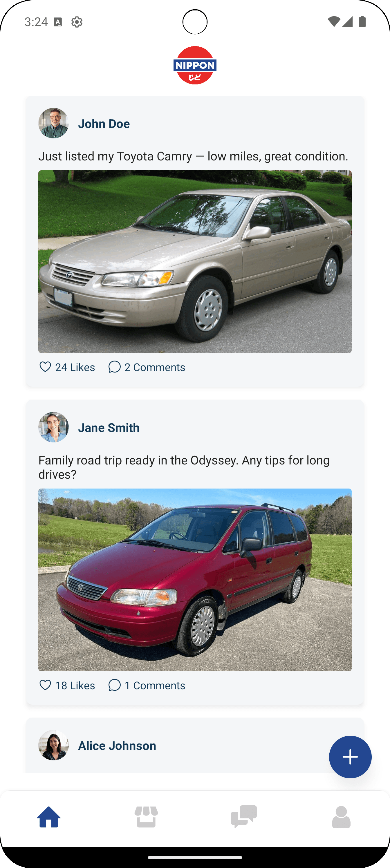Open the Messages chat tab
This screenshot has width=390, height=868.
tap(244, 817)
